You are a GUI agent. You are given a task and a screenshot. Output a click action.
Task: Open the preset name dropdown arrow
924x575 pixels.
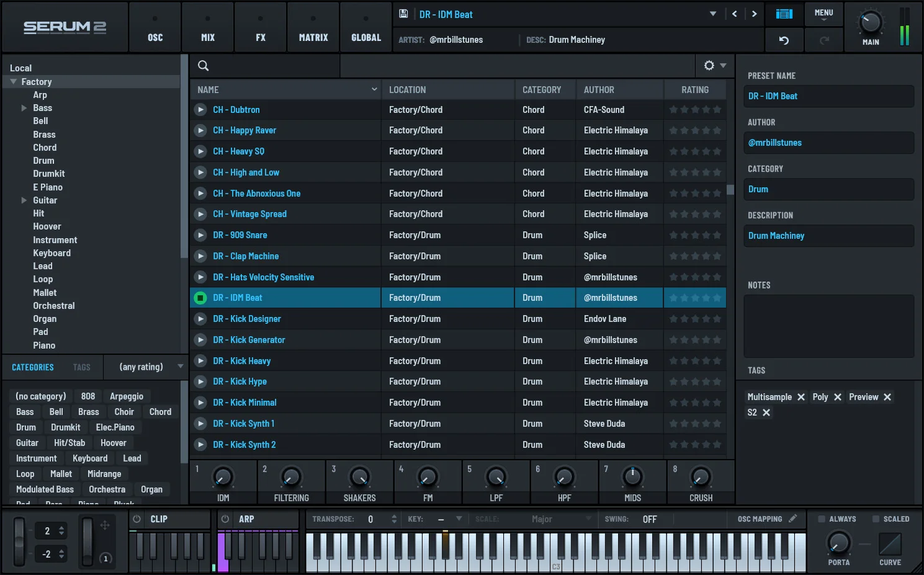(x=713, y=14)
